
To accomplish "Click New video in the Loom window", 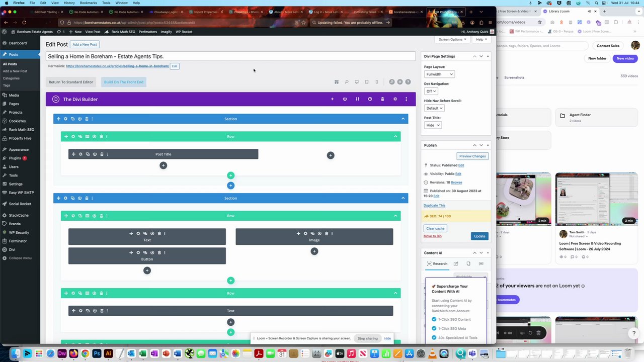I will point(625,58).
